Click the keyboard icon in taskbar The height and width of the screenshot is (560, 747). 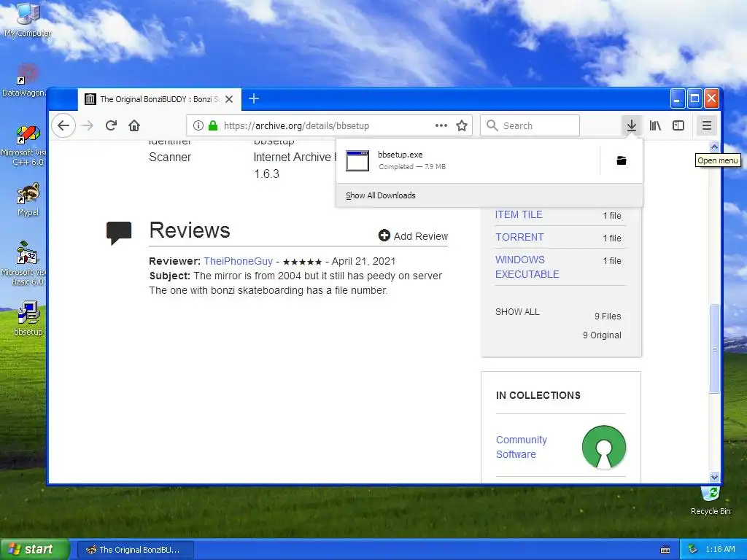point(665,550)
